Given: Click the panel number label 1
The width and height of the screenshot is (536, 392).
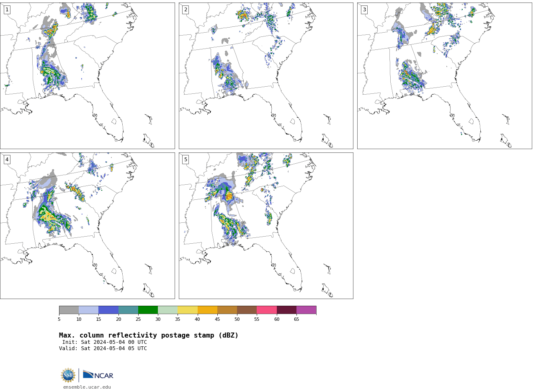Looking at the screenshot, I should [x=7, y=10].
